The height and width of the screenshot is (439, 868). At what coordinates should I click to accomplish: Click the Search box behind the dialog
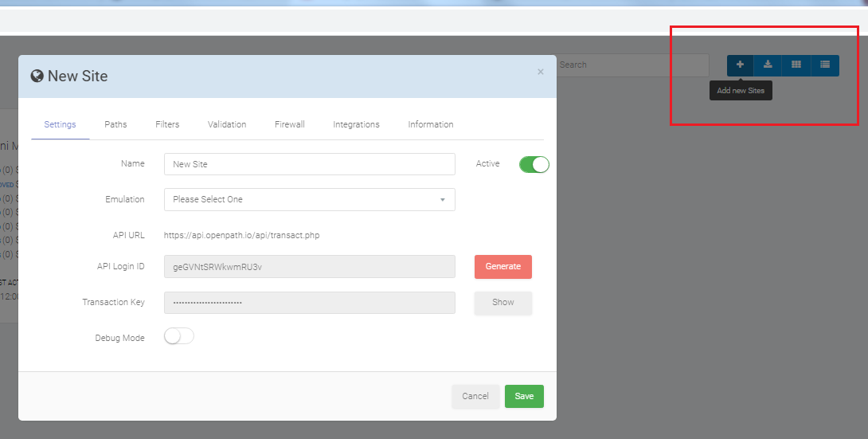click(633, 65)
